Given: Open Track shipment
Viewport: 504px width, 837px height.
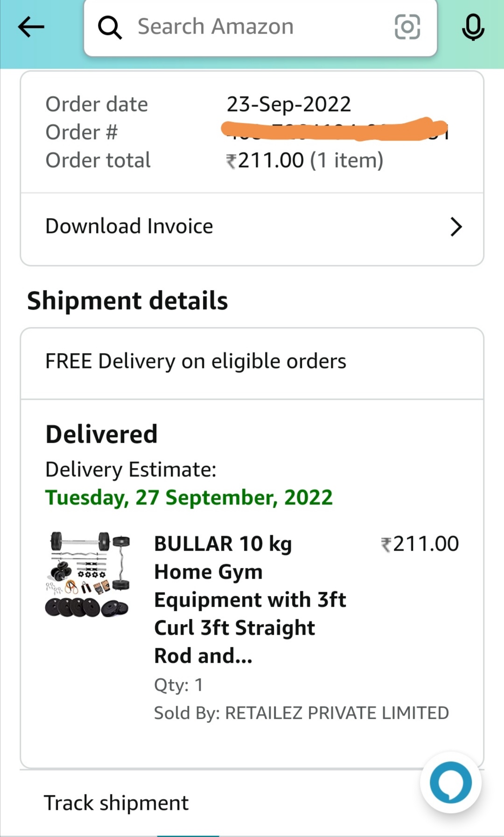Looking at the screenshot, I should (x=116, y=803).
